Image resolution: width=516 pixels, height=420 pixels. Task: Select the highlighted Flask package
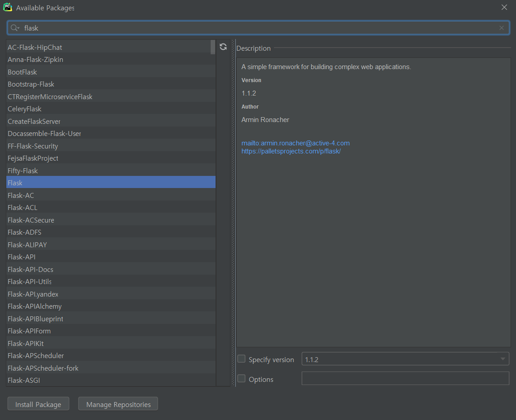111,183
